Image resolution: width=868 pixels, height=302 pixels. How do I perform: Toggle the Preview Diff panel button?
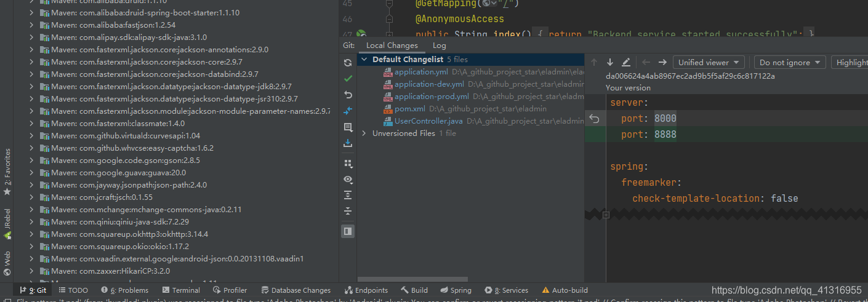tap(348, 231)
